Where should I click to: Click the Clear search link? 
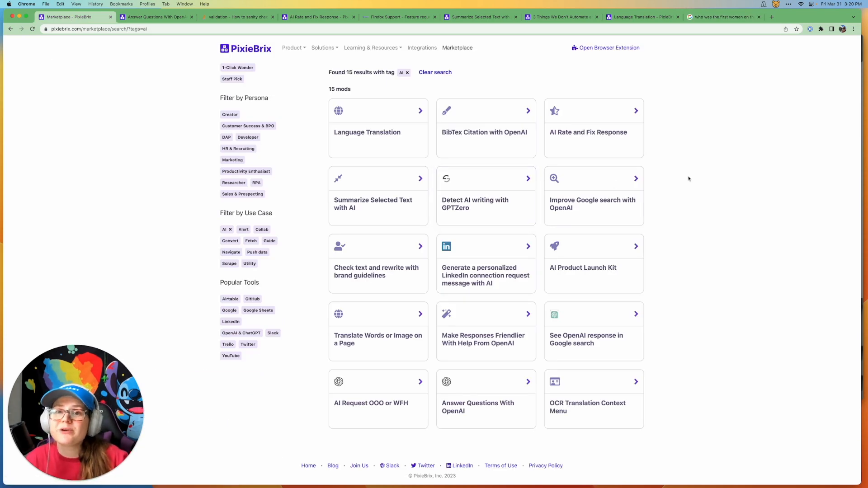(435, 72)
